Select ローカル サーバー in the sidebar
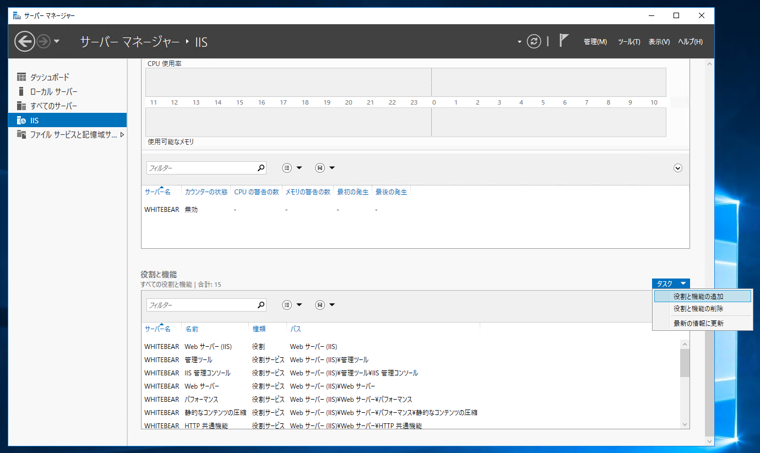The height and width of the screenshot is (453, 760). coord(67,92)
